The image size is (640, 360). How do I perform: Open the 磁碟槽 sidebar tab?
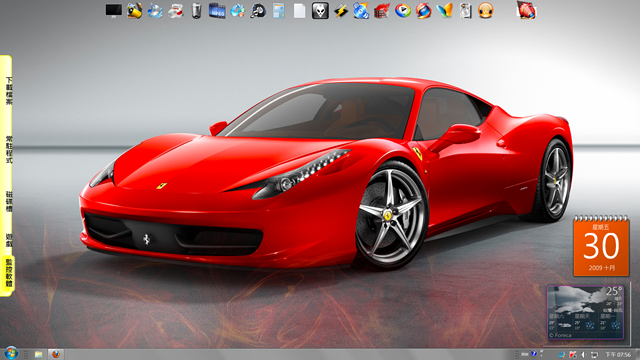(x=9, y=201)
